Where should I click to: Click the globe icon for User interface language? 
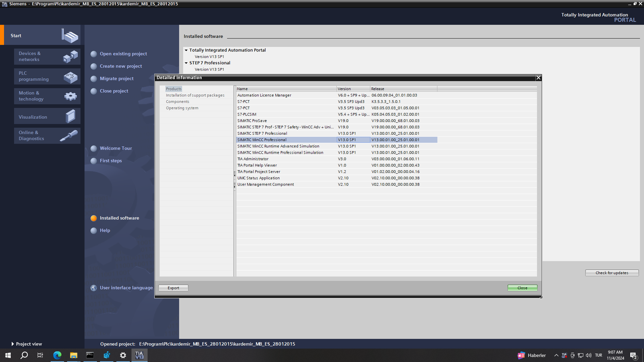pos(94,288)
